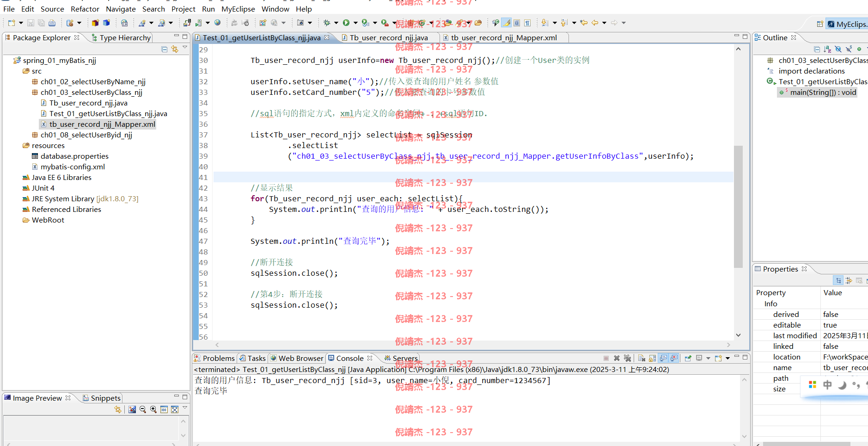Click Link with Editor in Package Explorer
This screenshot has width=868, height=446.
pyautogui.click(x=175, y=49)
